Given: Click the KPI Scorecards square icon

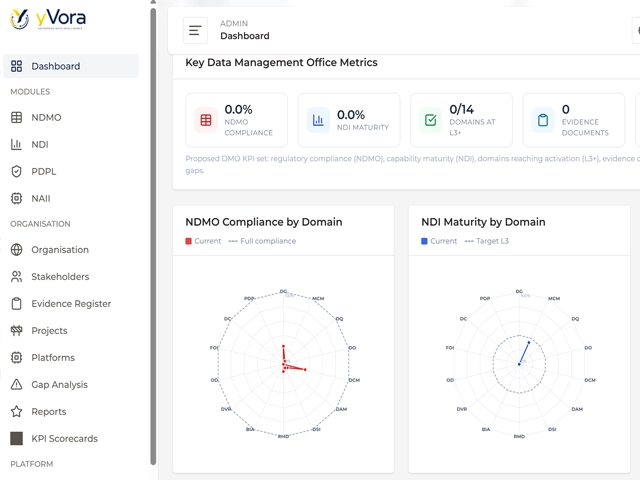Looking at the screenshot, I should [x=16, y=438].
